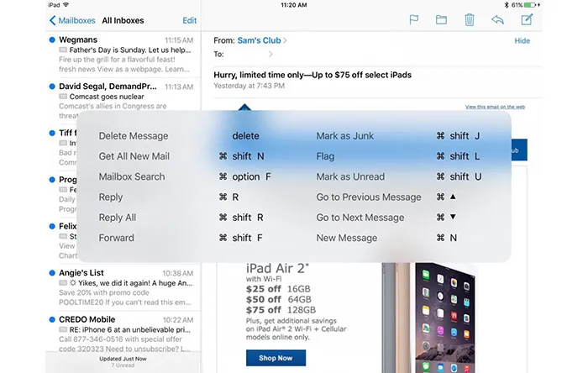Go back to Mailboxes

(72, 20)
